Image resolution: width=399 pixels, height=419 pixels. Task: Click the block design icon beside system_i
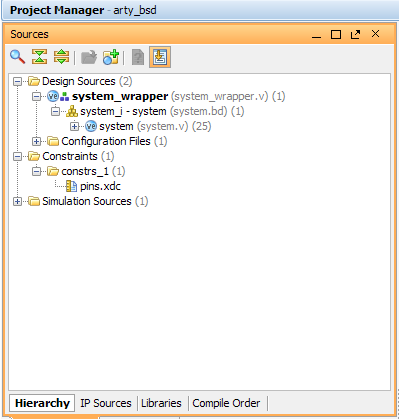point(72,112)
